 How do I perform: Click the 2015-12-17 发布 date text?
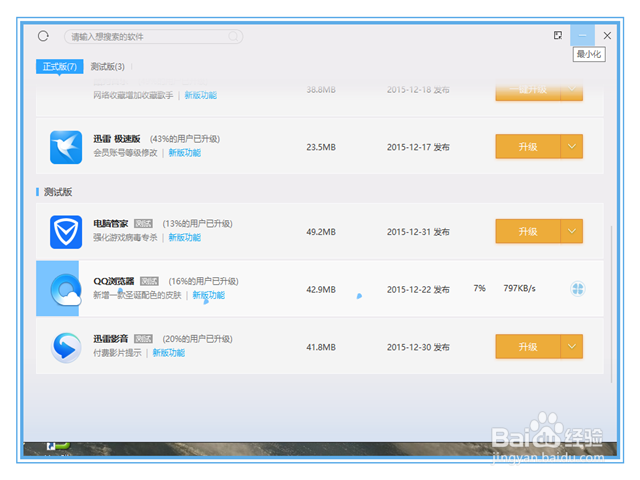pos(418,147)
